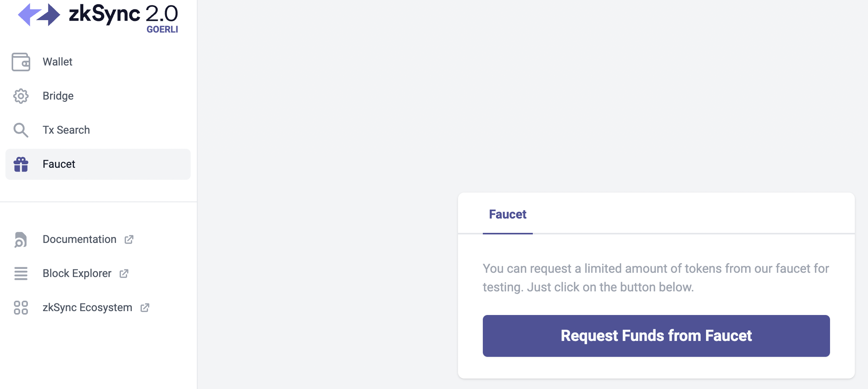
Task: Click the Bridge gear icon
Action: click(21, 96)
